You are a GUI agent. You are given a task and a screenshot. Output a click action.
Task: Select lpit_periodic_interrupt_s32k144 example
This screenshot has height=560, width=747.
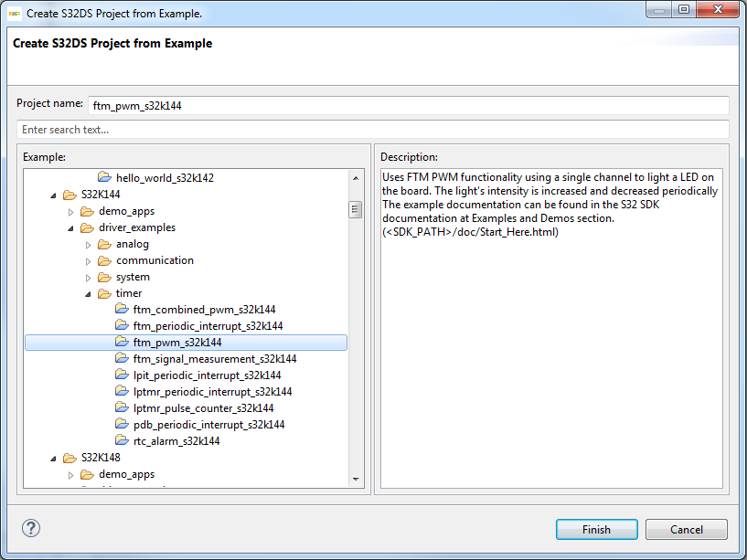(207, 375)
